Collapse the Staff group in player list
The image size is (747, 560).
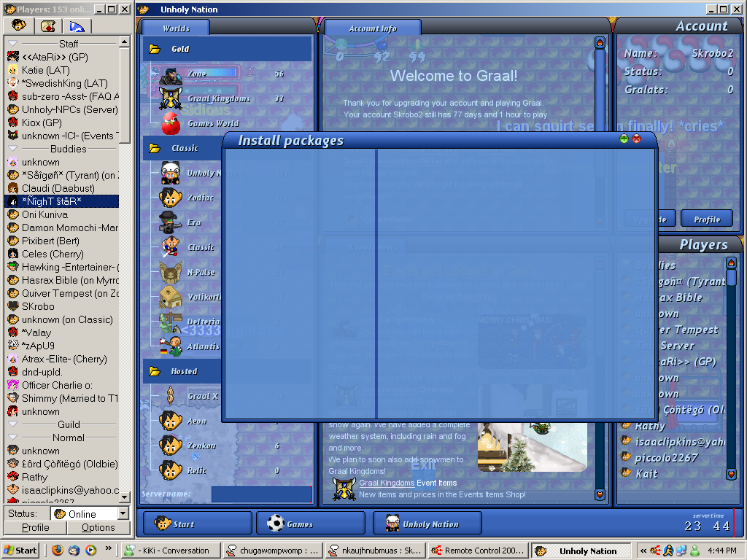coord(13,44)
